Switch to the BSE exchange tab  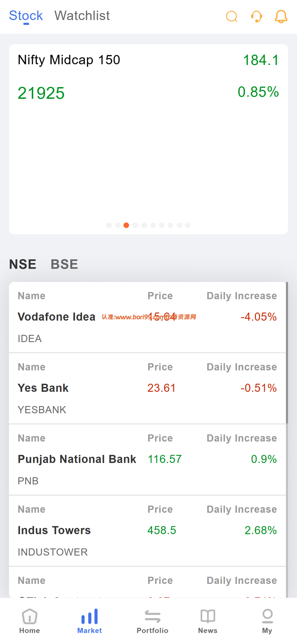click(64, 264)
